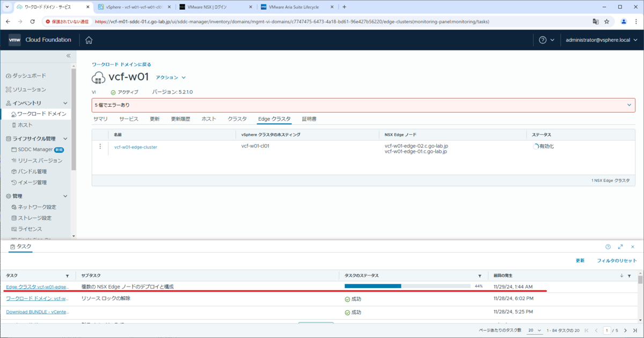Image resolution: width=644 pixels, height=338 pixels.
Task: Switch to the ホスト tab
Action: (x=209, y=119)
